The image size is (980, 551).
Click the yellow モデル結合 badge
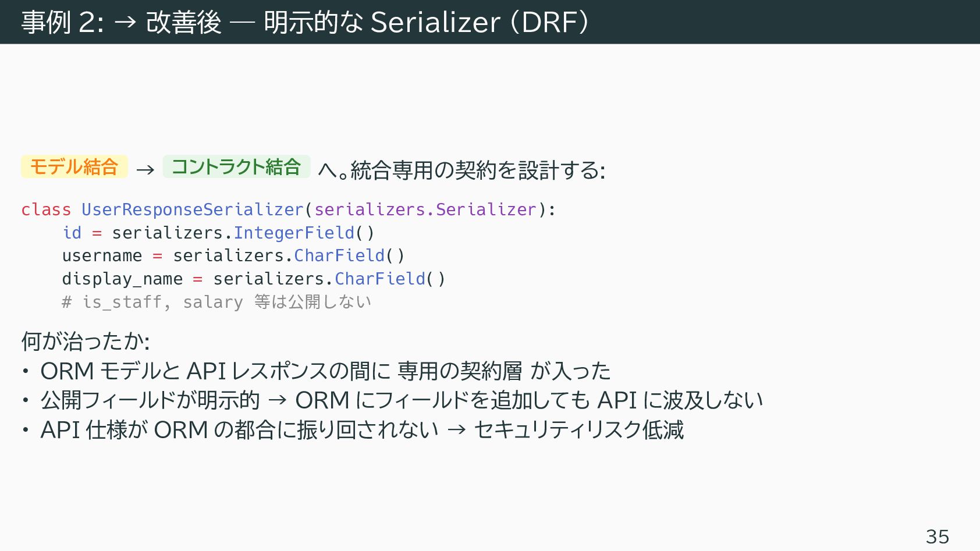point(74,167)
